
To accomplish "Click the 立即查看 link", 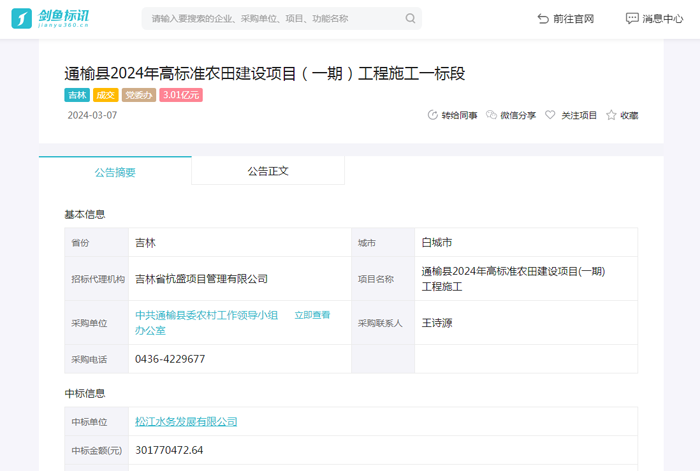I will coord(312,315).
